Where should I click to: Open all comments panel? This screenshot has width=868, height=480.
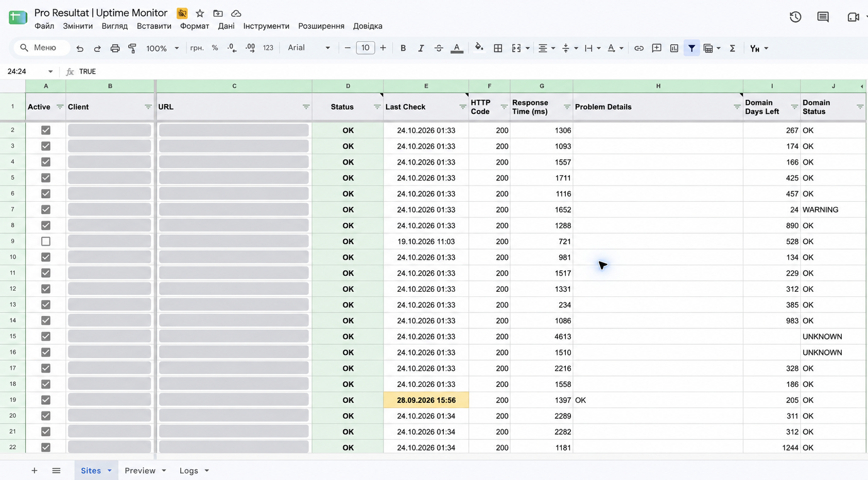tap(823, 17)
